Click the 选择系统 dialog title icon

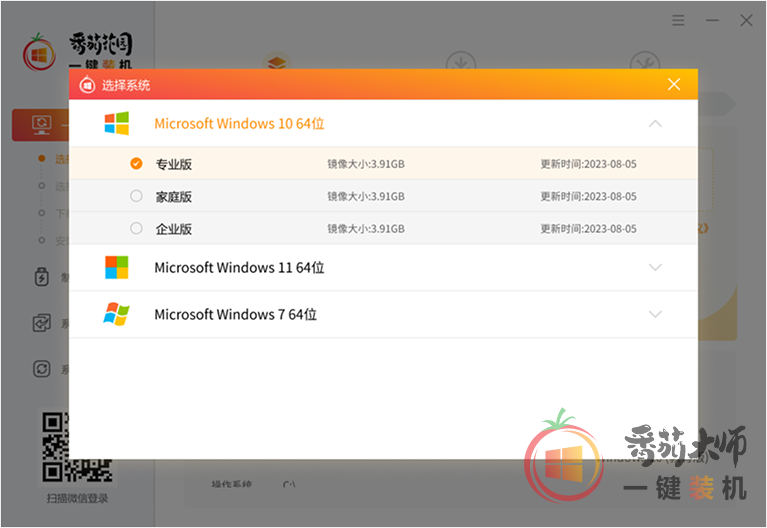pyautogui.click(x=88, y=85)
